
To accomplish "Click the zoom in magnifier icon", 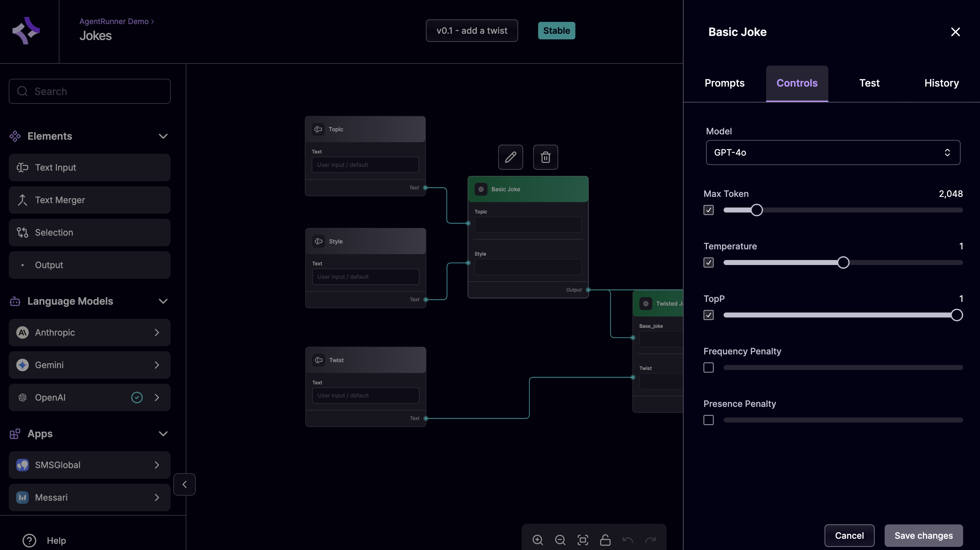I will [538, 540].
